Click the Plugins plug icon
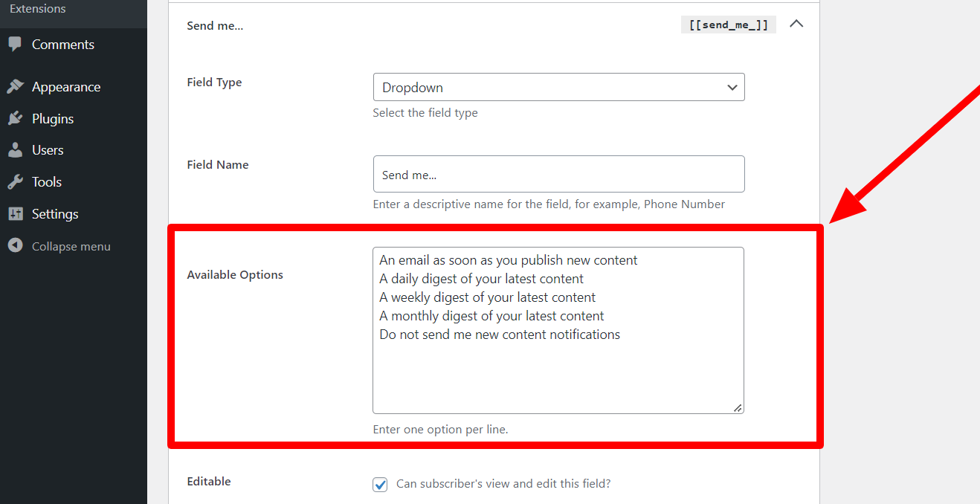This screenshot has width=980, height=504. [x=15, y=119]
